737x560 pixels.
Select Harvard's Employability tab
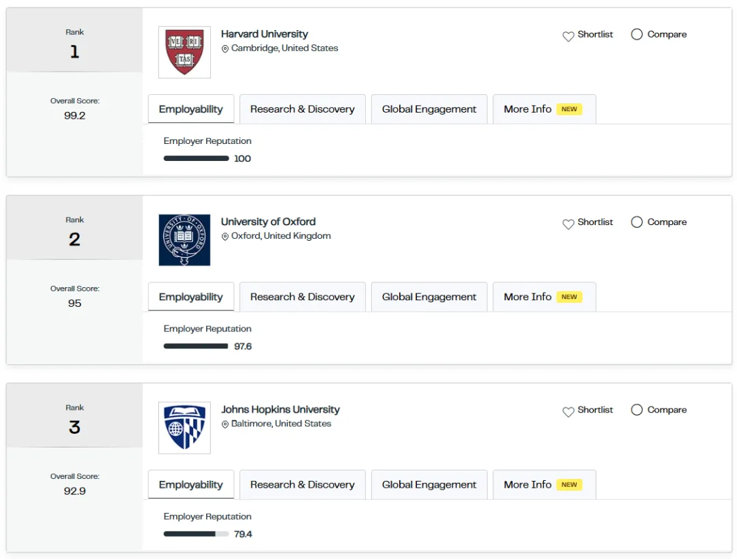point(191,109)
